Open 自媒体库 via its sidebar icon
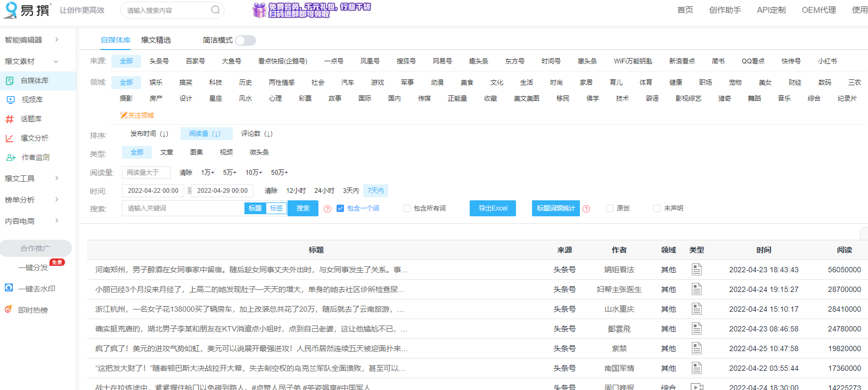The width and height of the screenshot is (868, 390). coord(10,80)
